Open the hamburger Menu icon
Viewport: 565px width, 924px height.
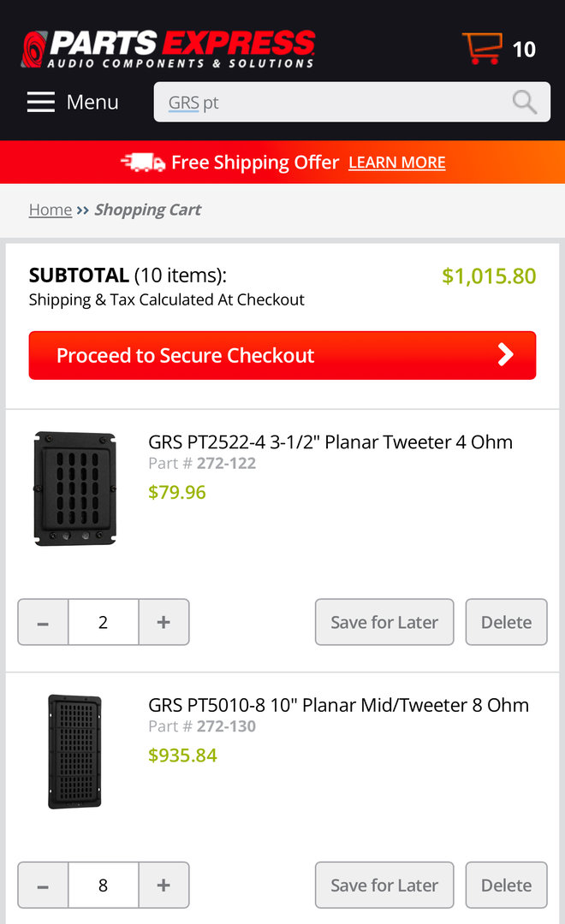40,103
